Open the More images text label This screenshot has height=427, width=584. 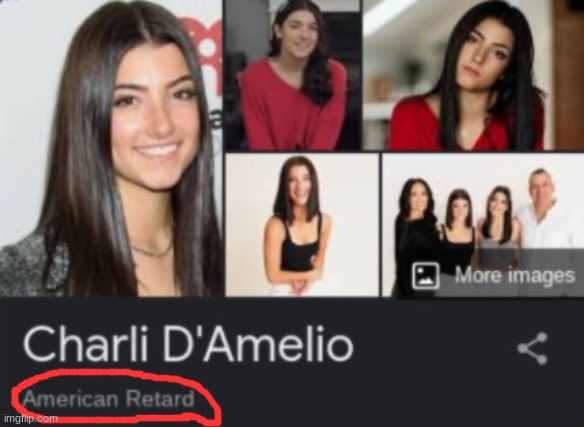pos(515,275)
